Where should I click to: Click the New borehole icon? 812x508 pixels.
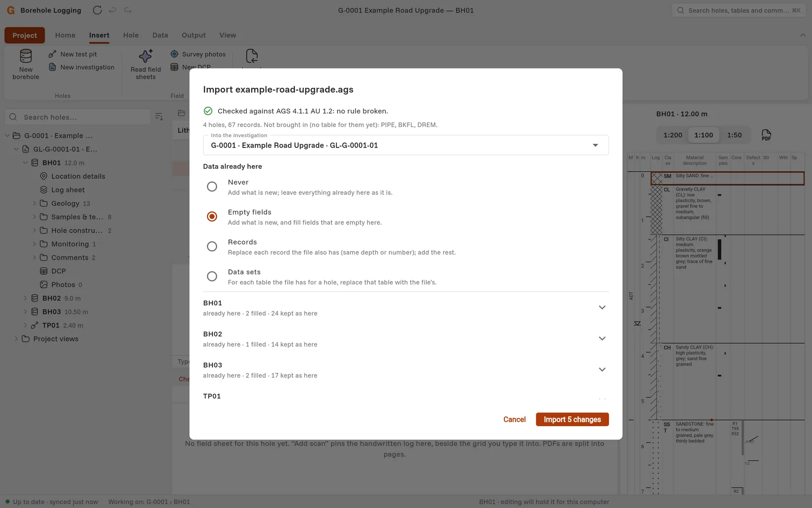pos(26,55)
